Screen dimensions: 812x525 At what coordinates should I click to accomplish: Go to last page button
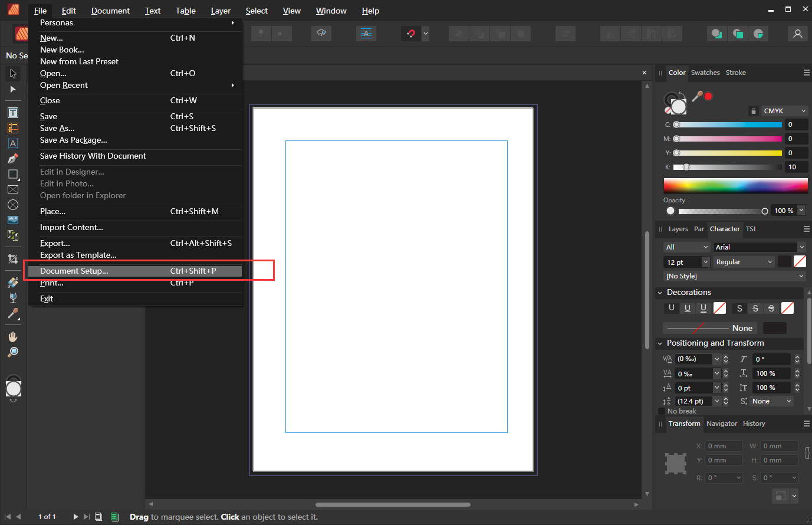[87, 517]
